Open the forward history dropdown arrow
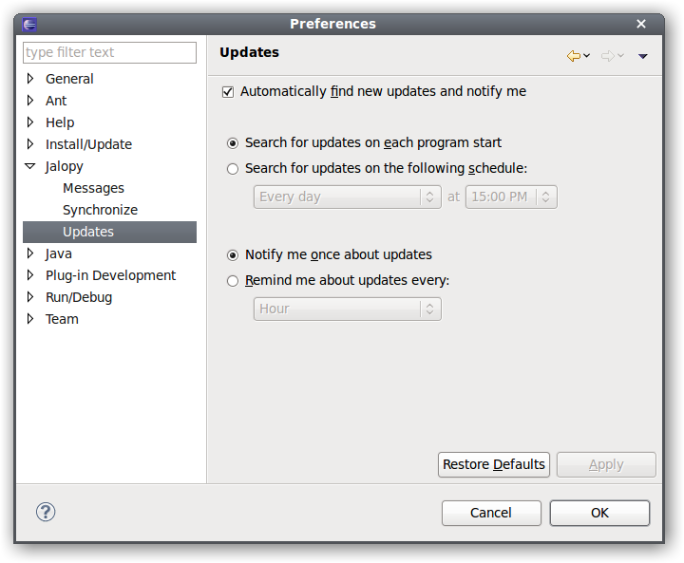 click(x=621, y=55)
